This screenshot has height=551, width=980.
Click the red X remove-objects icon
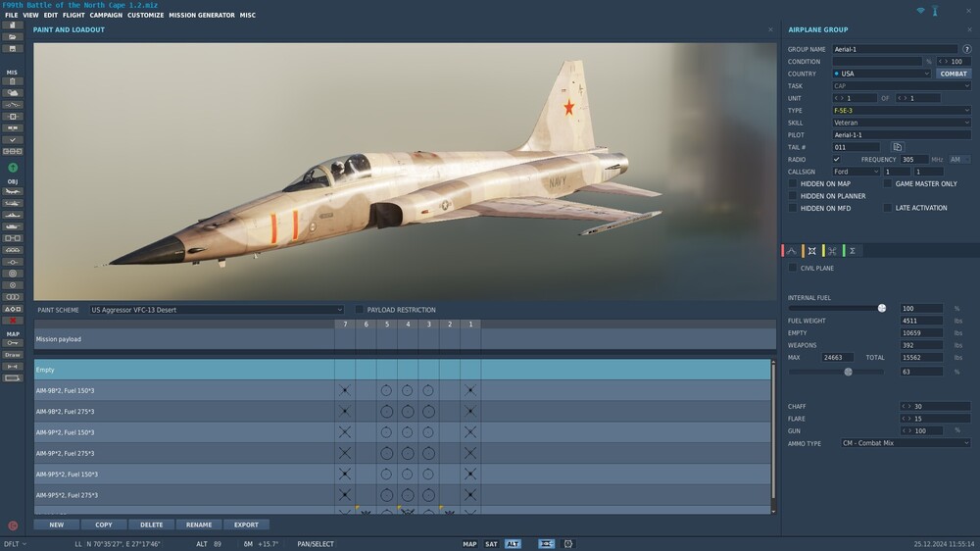point(13,321)
